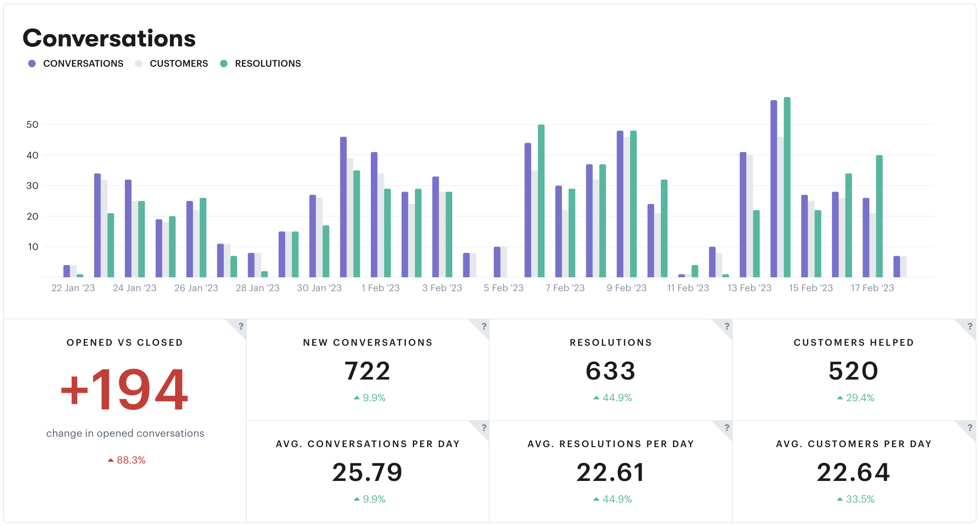This screenshot has height=526, width=980.
Task: Open help icon on Avg. Resolutions Per Day card
Action: pos(727,428)
